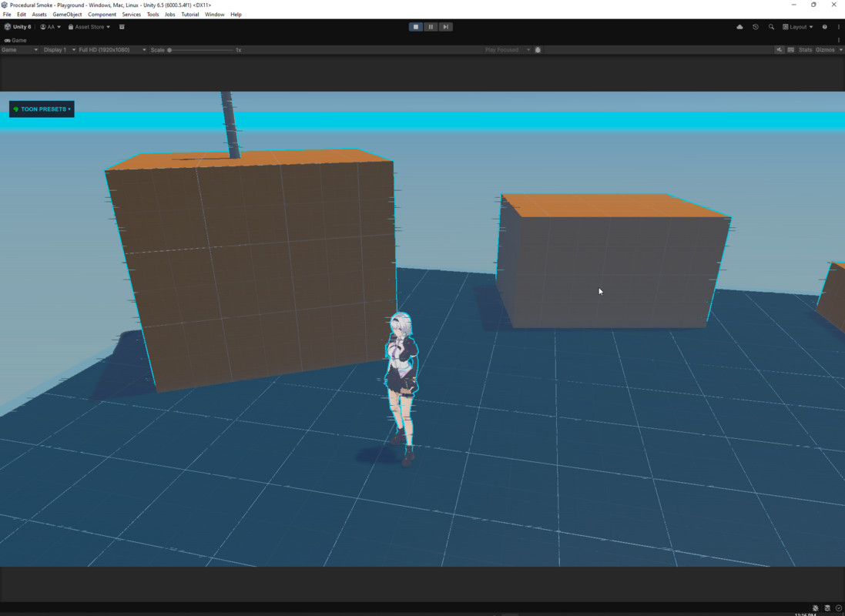Open the AA account dropdown
Viewport: 845px width, 616px height.
[x=50, y=27]
